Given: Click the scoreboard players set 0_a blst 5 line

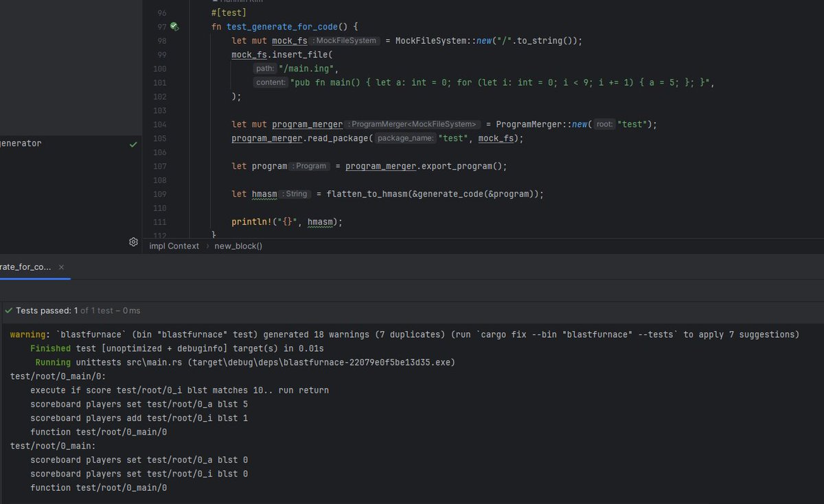Looking at the screenshot, I should [139, 404].
